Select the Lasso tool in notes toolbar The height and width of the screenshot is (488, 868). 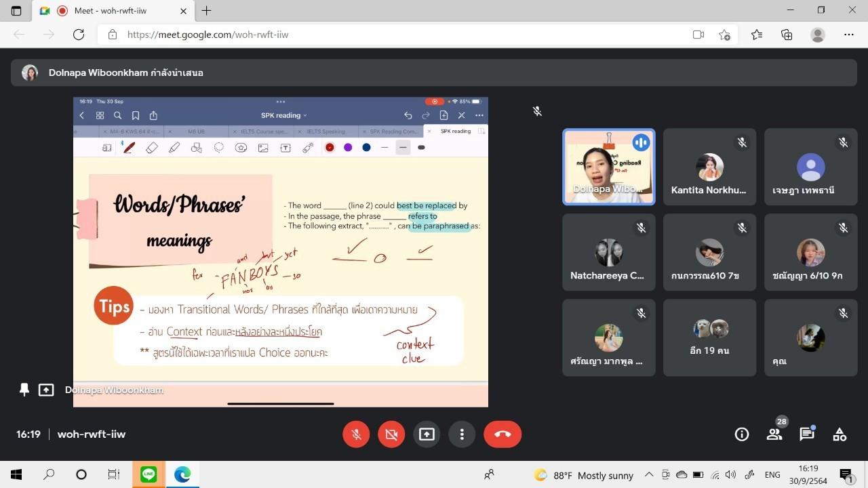(x=219, y=147)
